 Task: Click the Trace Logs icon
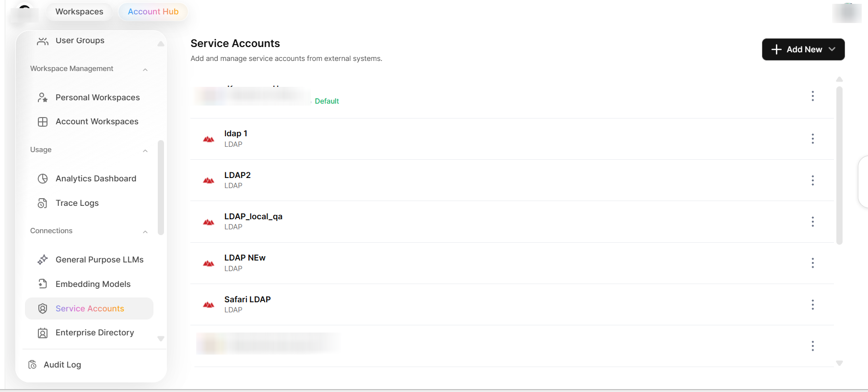pos(43,203)
